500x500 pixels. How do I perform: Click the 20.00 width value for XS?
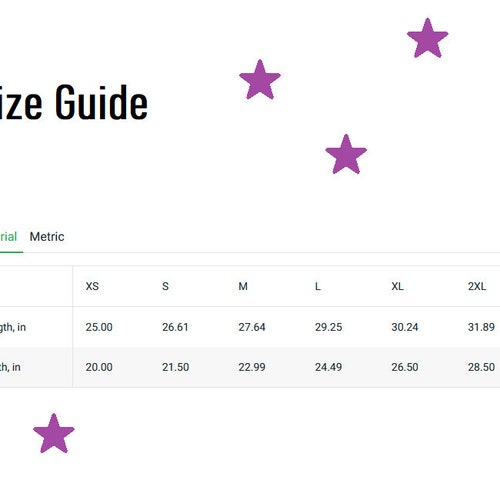click(99, 367)
